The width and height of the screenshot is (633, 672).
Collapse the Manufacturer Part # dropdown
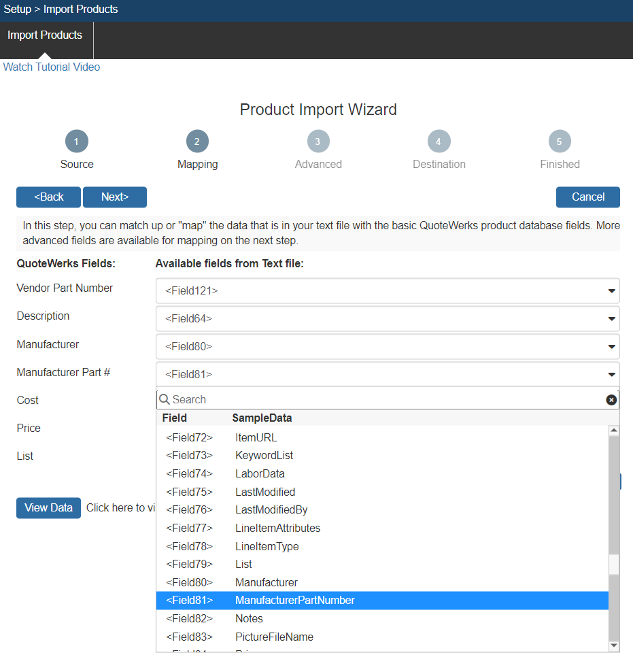(x=388, y=375)
